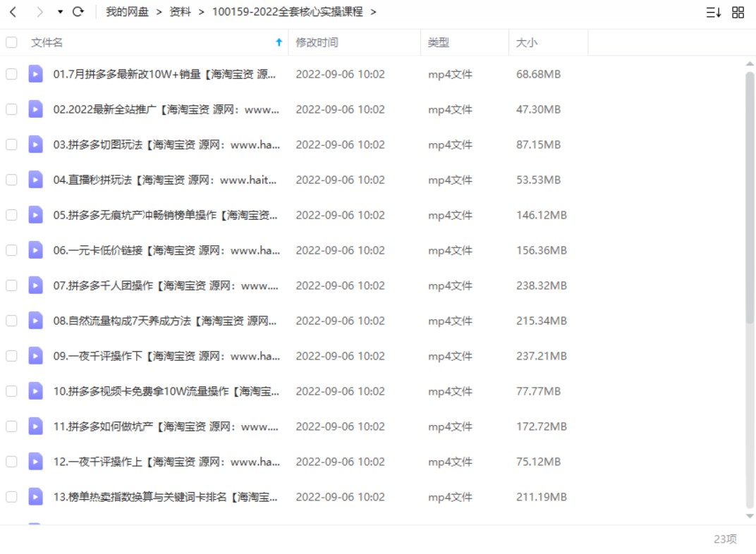
Task: Check the box for 05.拼多多无痕坑产冲畅销榜单操作
Action: pyautogui.click(x=11, y=215)
